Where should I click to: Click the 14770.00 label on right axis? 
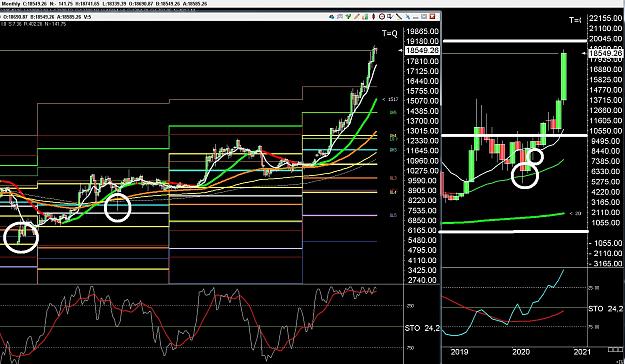(x=605, y=90)
